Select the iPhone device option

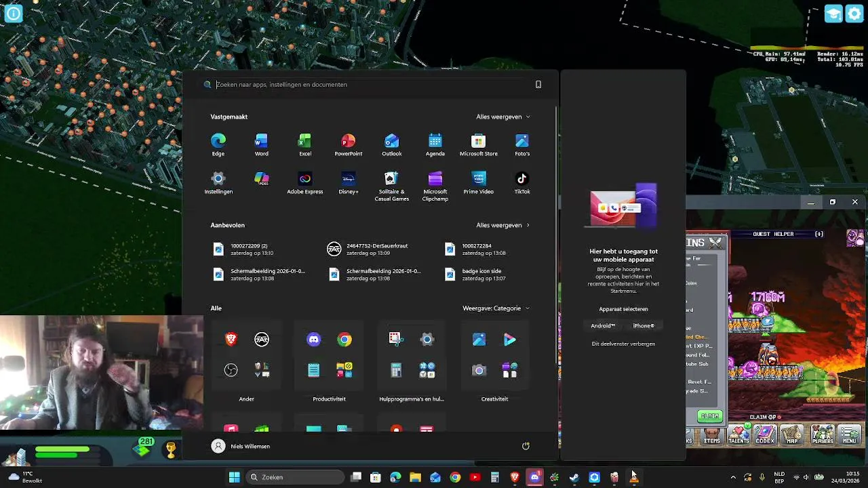pos(644,326)
